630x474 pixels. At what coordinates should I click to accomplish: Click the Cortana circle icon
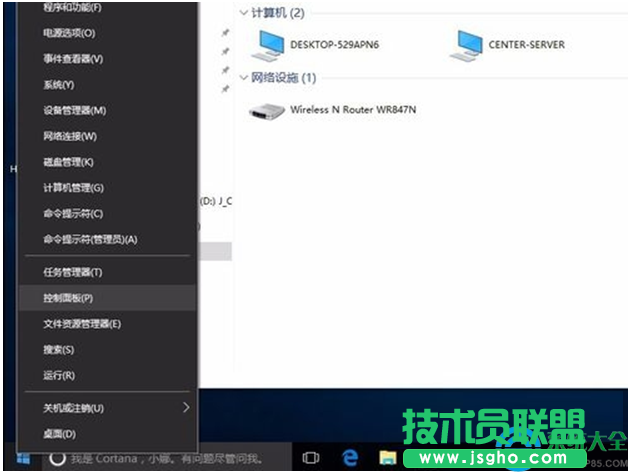pyautogui.click(x=58, y=458)
